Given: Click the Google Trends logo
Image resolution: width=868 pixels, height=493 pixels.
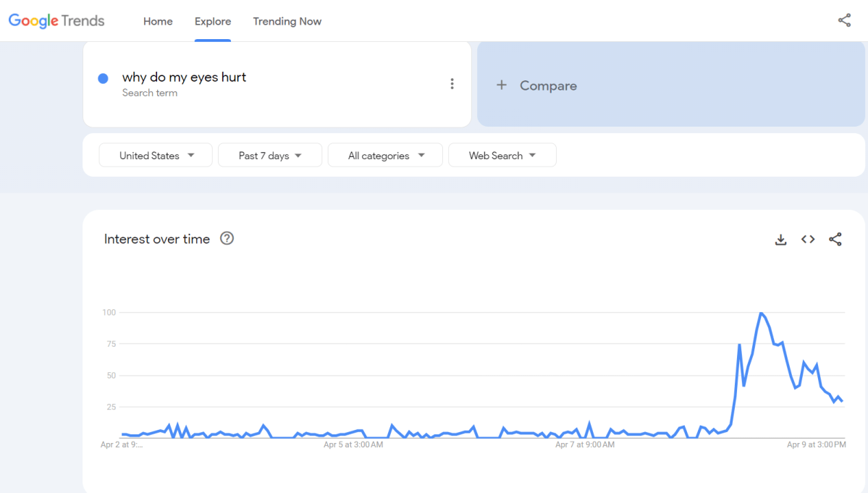Looking at the screenshot, I should pos(56,20).
